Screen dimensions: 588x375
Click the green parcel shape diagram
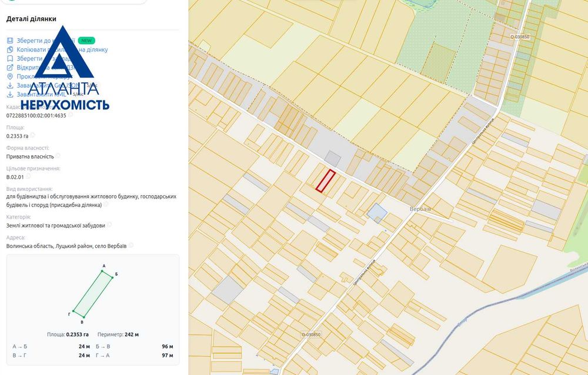[93, 294]
